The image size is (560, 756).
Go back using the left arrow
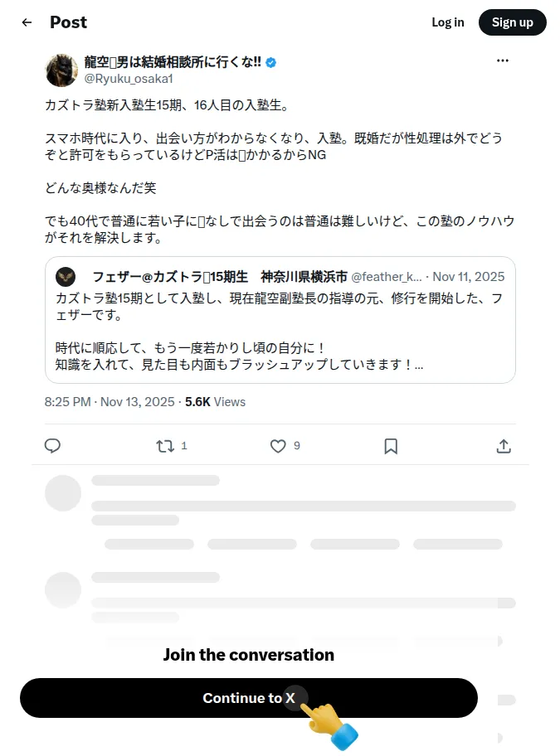[27, 22]
